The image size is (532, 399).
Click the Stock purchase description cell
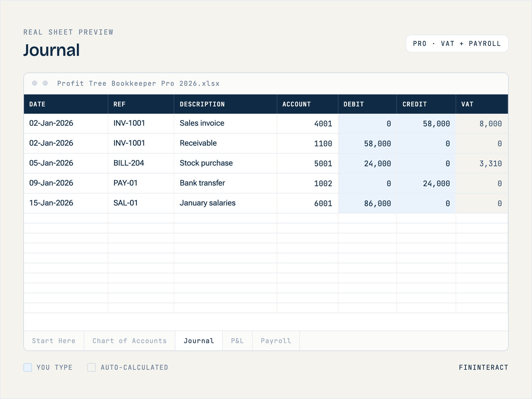tap(225, 163)
